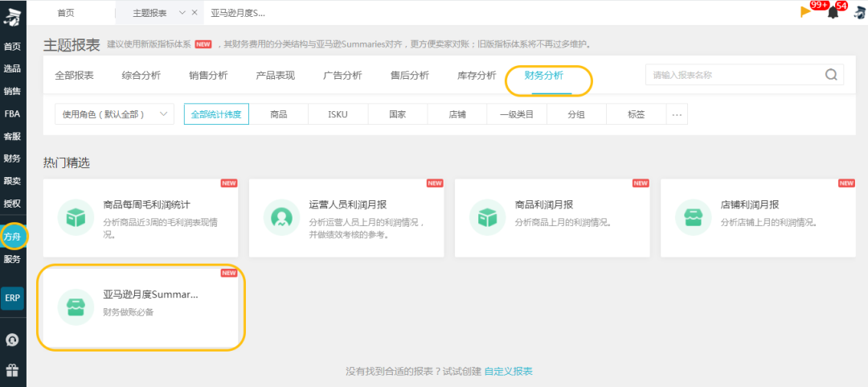
Task: Click 分析商品上月的利润情况 description
Action: (x=563, y=222)
